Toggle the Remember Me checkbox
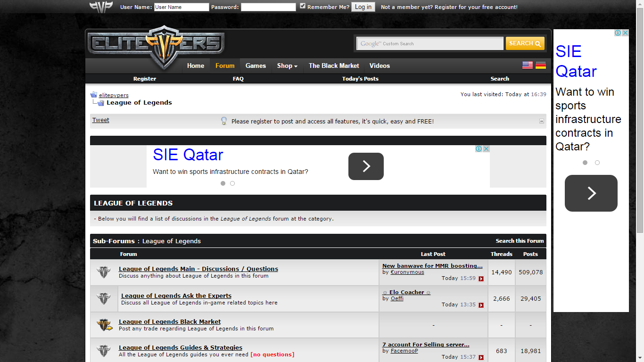The height and width of the screenshot is (362, 644). (303, 6)
